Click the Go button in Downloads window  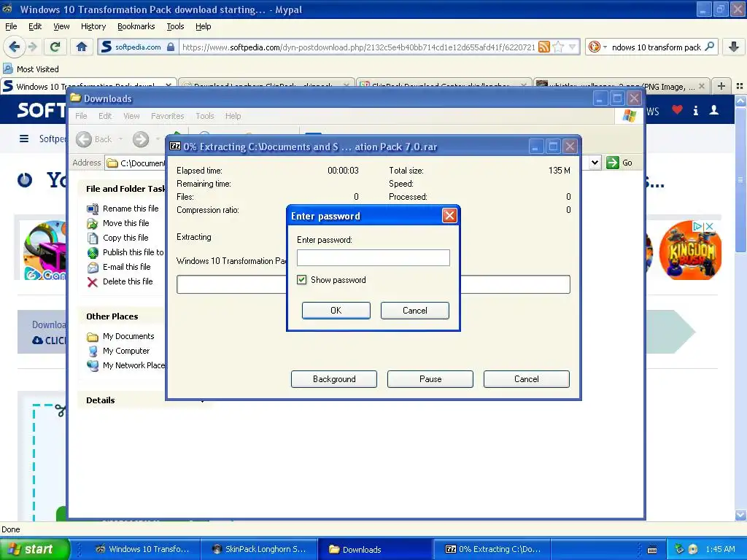[x=620, y=163]
